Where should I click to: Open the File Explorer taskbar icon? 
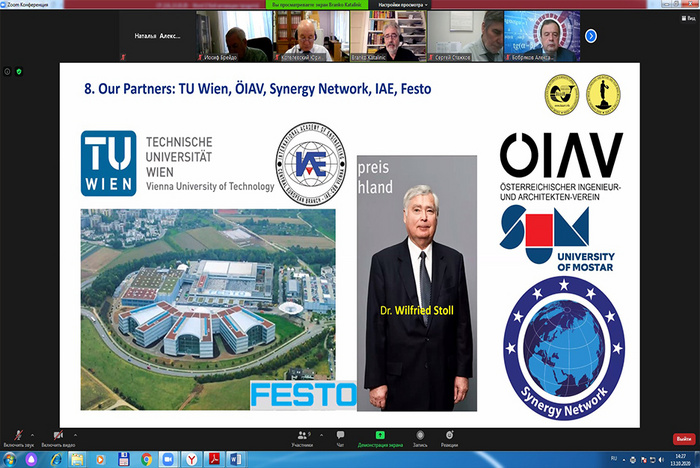coord(77,460)
